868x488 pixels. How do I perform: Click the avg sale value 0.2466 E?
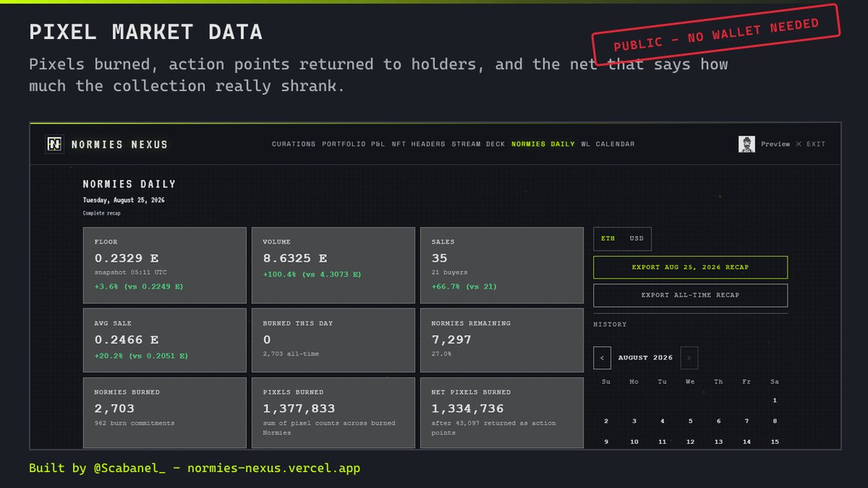127,340
